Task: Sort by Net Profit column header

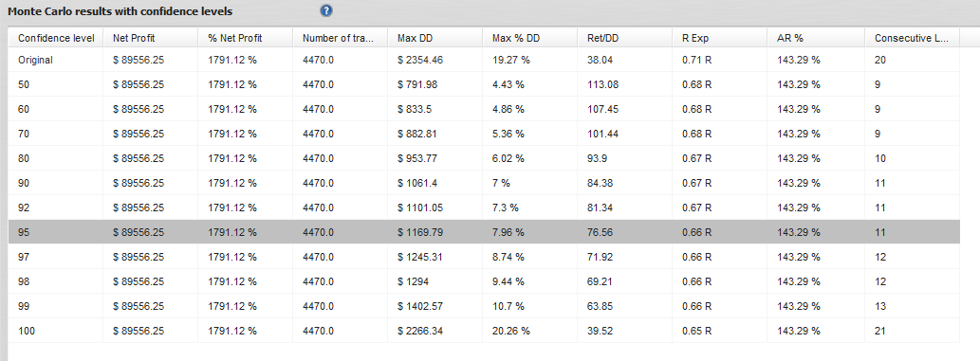Action: coord(150,38)
